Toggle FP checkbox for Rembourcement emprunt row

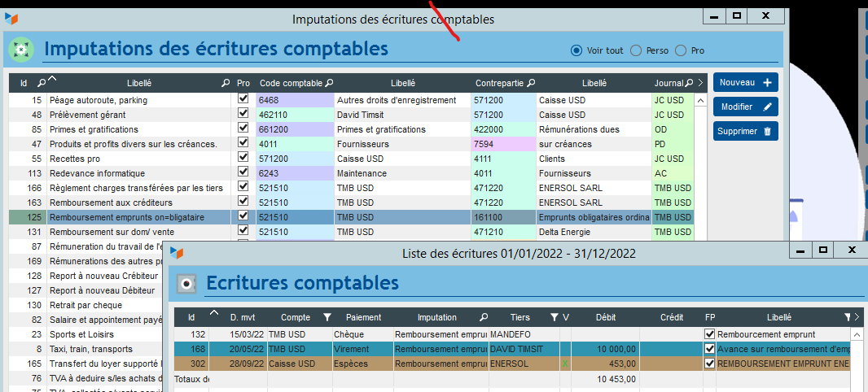click(x=709, y=333)
